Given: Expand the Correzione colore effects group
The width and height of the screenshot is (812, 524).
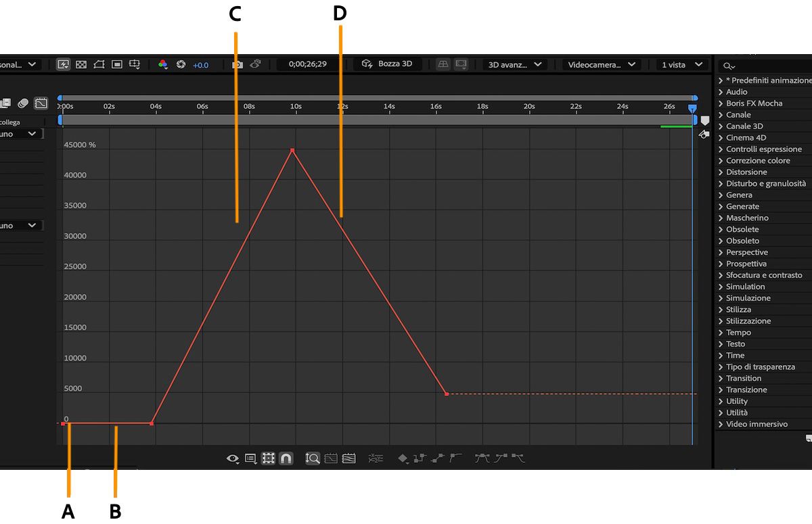Looking at the screenshot, I should (x=720, y=160).
